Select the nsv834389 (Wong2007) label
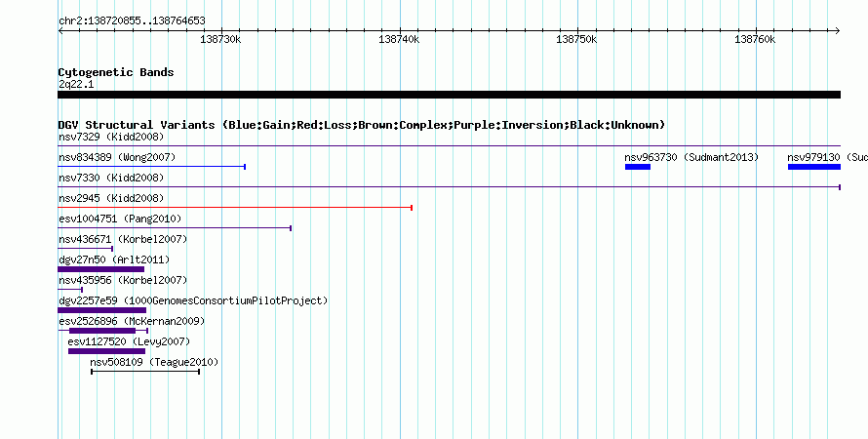The width and height of the screenshot is (868, 439). [x=117, y=157]
